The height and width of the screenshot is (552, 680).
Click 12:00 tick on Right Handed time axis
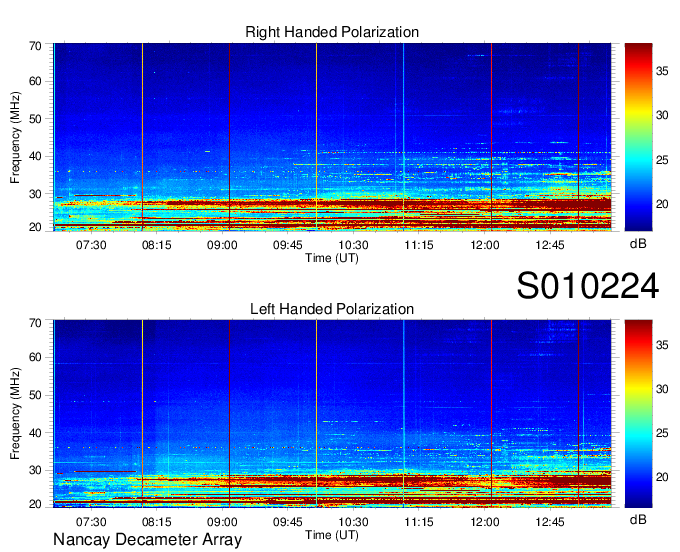[485, 245]
